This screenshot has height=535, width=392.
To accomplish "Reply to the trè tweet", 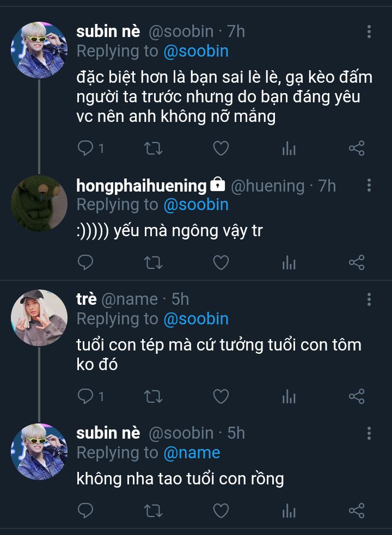I will point(85,396).
